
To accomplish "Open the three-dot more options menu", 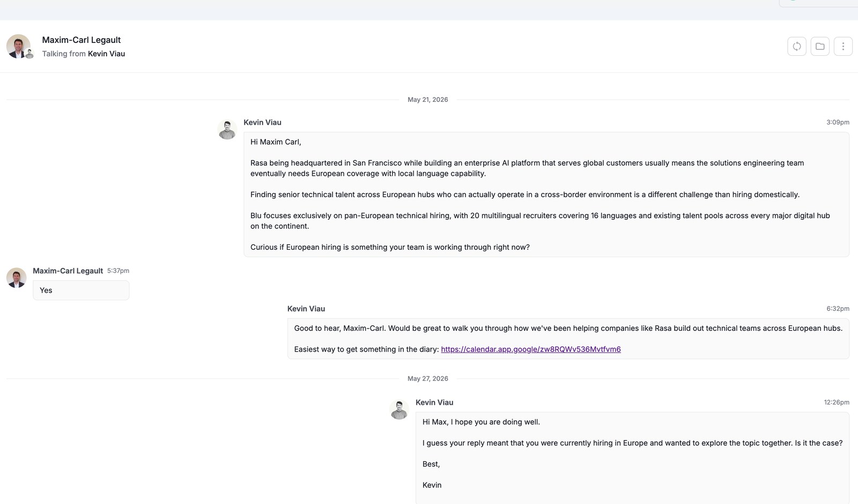I will [843, 46].
